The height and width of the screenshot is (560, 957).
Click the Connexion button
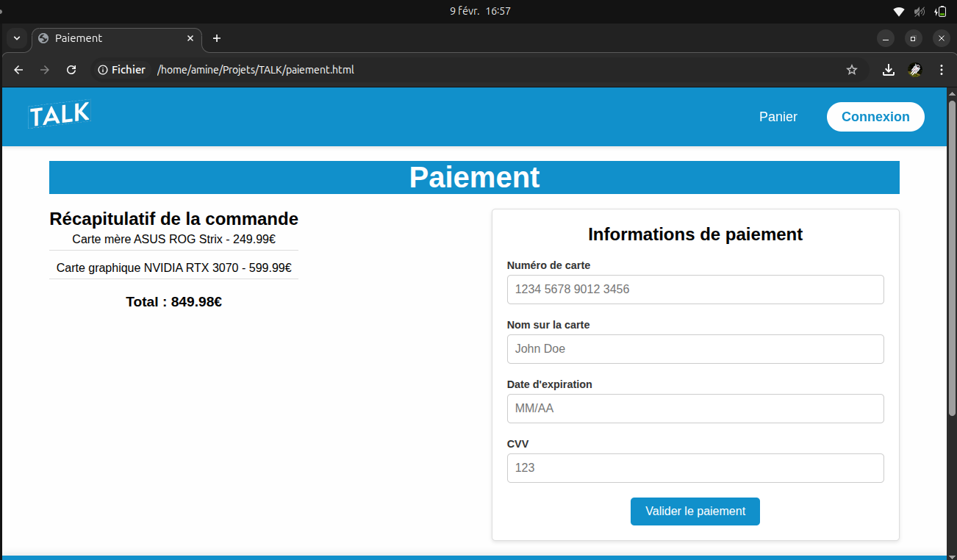[875, 116]
